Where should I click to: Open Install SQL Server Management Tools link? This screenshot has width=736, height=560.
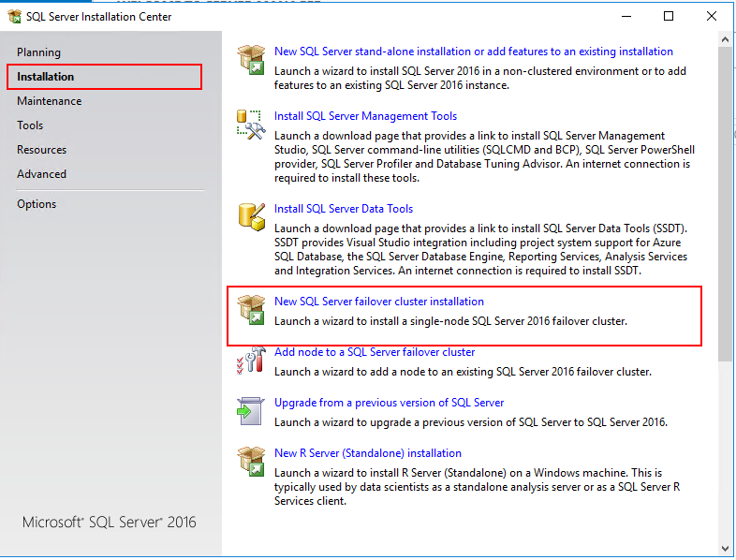coord(365,116)
